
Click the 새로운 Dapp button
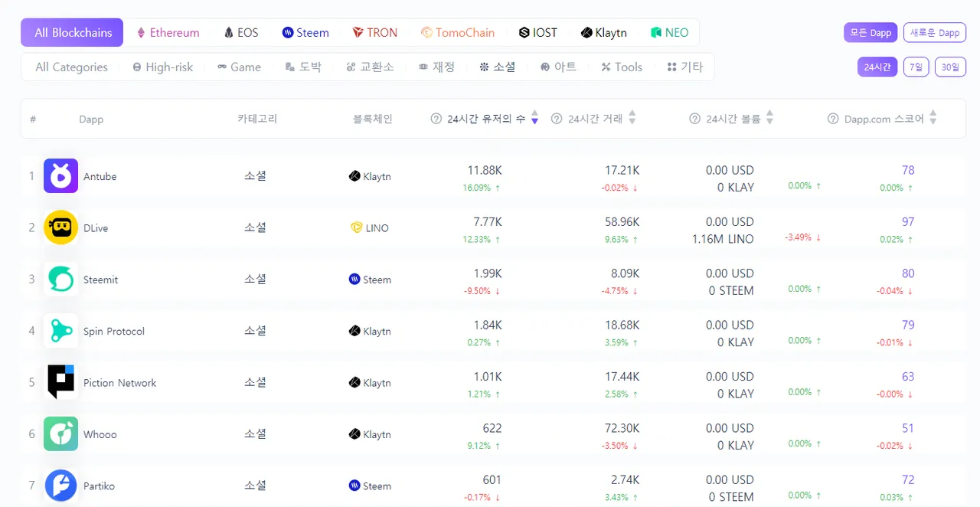point(935,32)
